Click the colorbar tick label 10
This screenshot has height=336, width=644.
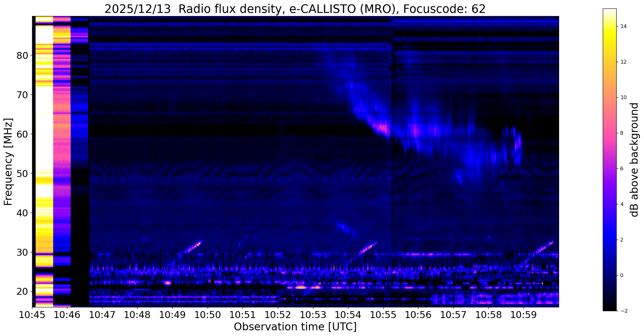click(x=623, y=98)
